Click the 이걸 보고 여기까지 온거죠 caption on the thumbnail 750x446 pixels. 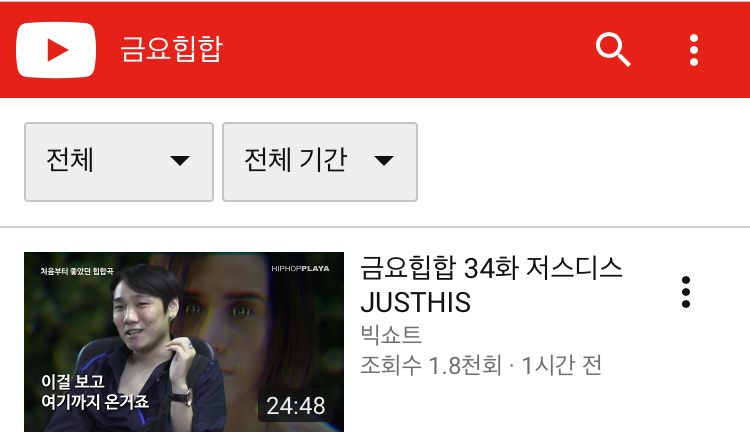pos(95,391)
